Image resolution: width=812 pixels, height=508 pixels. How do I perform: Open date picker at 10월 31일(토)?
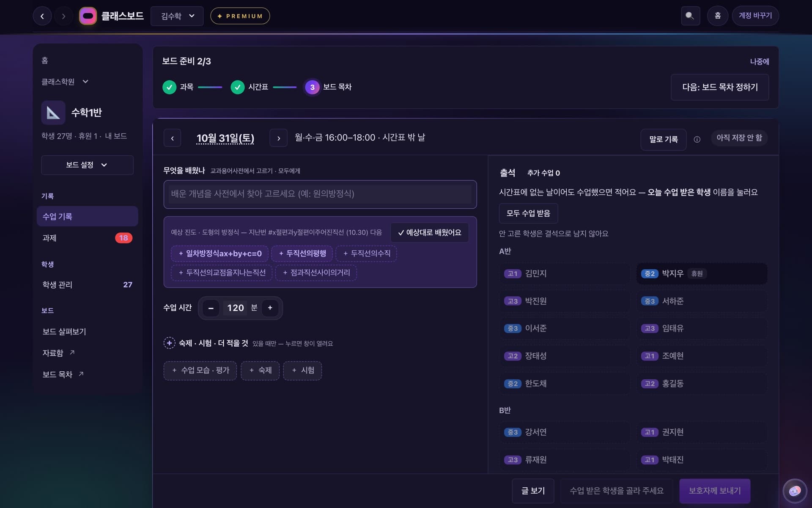pyautogui.click(x=225, y=138)
